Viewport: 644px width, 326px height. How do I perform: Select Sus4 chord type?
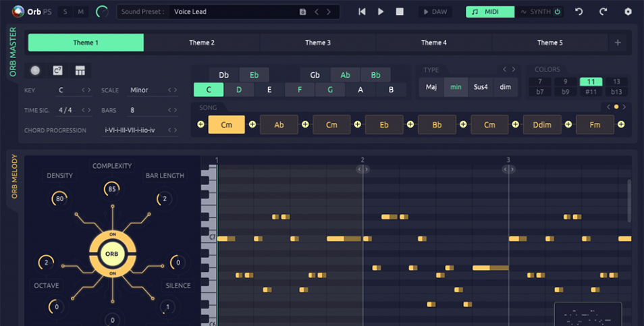[x=481, y=87]
